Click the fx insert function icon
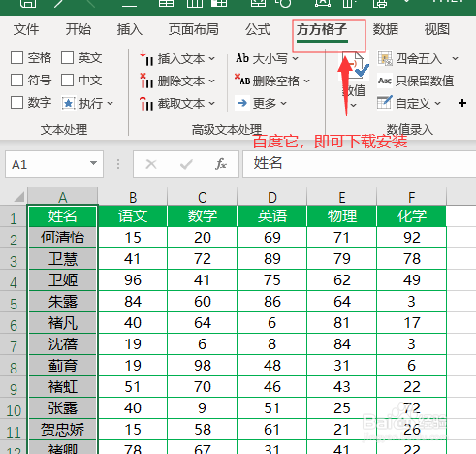The width and height of the screenshot is (476, 454). click(x=221, y=164)
